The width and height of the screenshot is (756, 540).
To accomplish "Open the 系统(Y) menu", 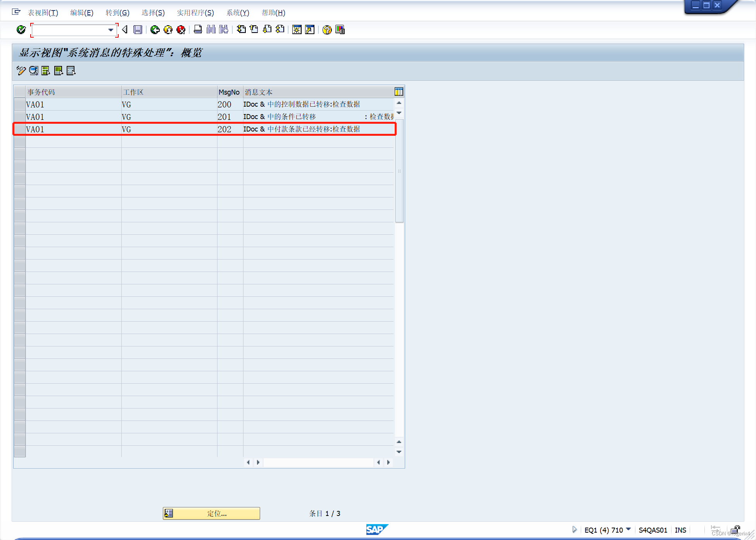I will pos(237,13).
